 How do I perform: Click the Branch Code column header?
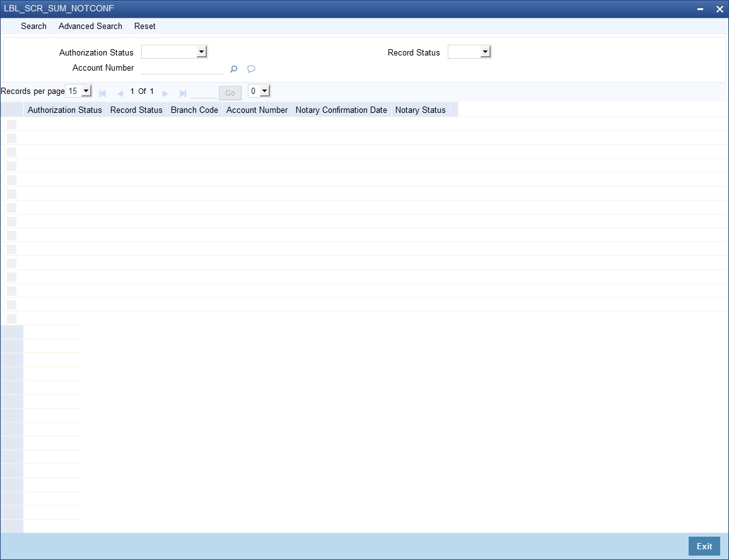194,110
